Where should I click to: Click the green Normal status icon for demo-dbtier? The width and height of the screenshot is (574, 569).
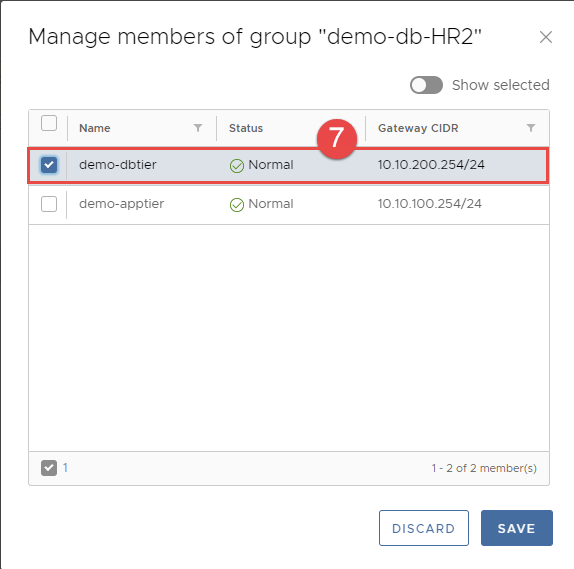pos(236,166)
